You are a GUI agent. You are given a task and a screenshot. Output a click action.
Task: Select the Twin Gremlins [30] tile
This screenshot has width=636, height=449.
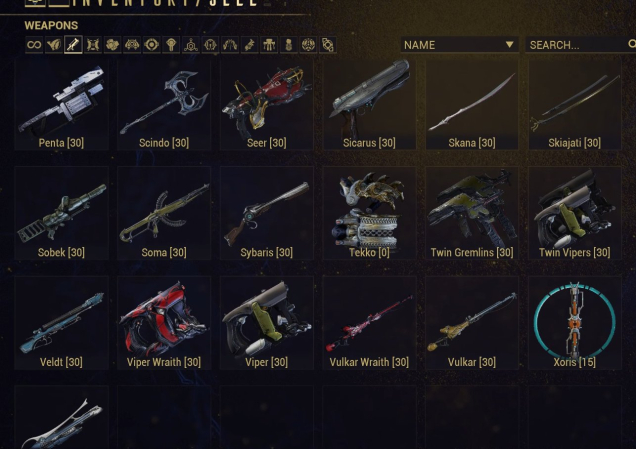point(472,213)
